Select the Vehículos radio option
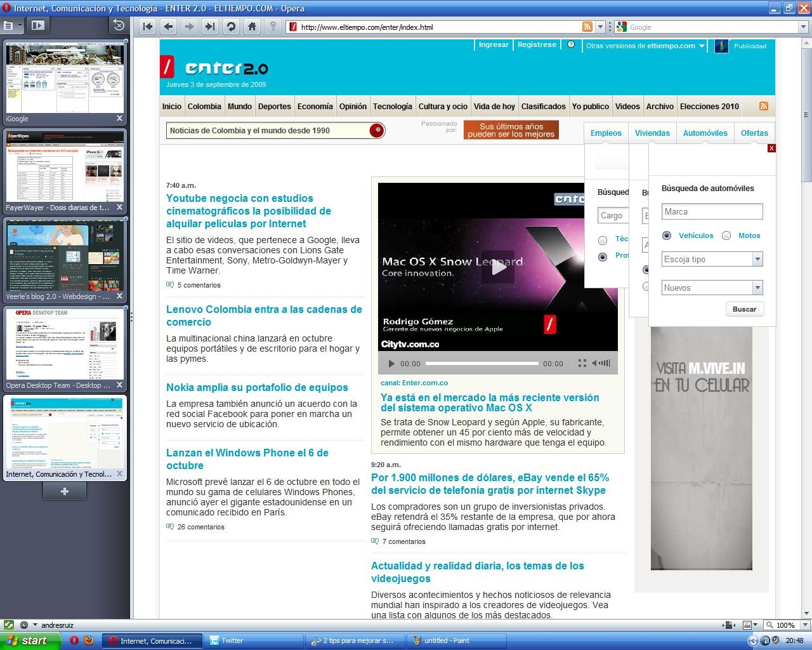The image size is (812, 650). coord(667,235)
